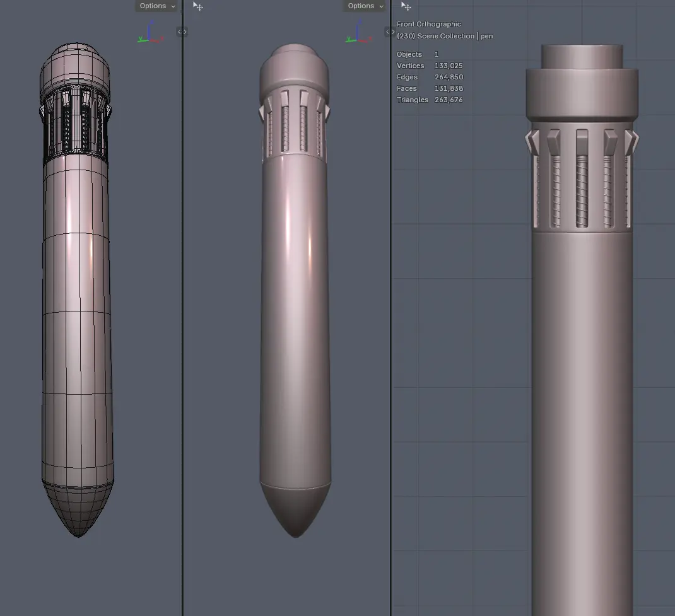
Task: Click the blue Z axis on the wireframe viewport gizmo
Action: (x=151, y=24)
